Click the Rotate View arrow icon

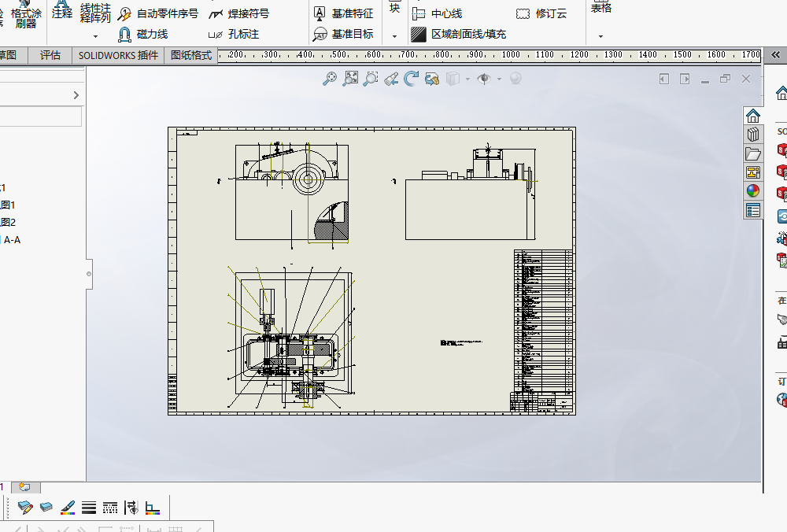click(x=411, y=79)
